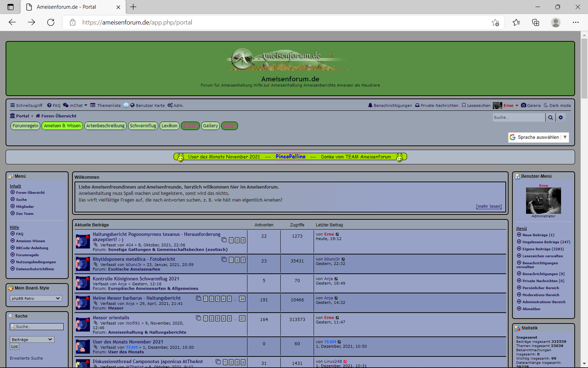Toggle Dark mode
This screenshot has height=368, width=588.
(557, 105)
